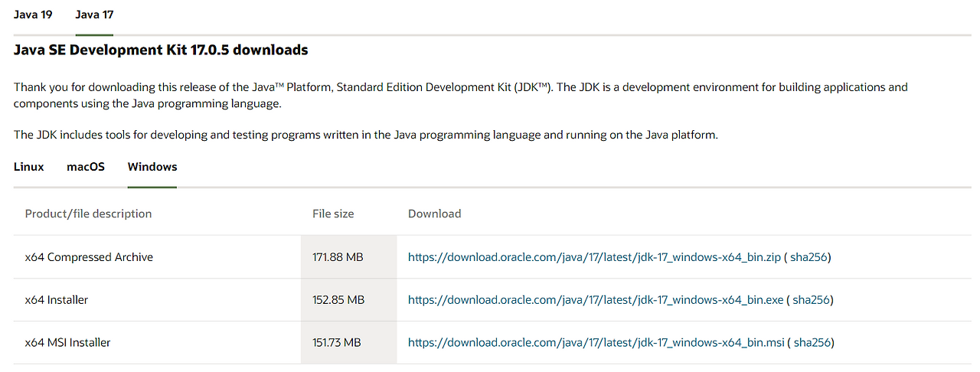Screen dimensions: 980x372
Task: Click the 'Download' column header
Action: tap(435, 214)
